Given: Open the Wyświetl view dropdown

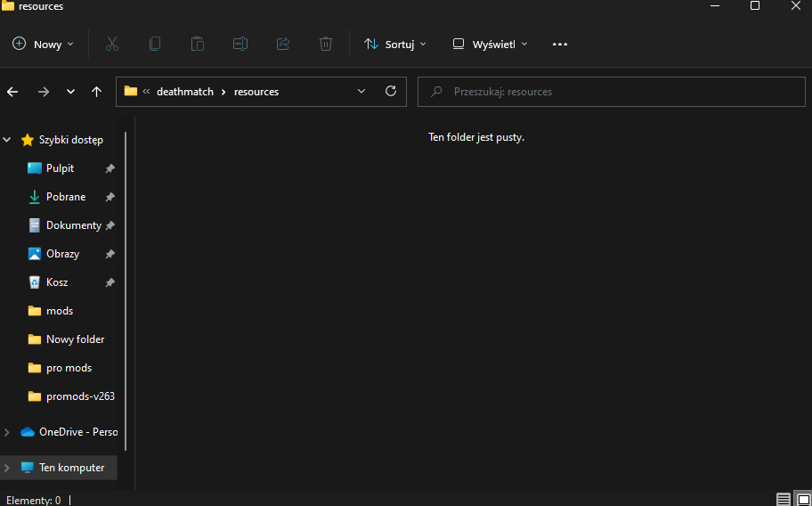Looking at the screenshot, I should tap(490, 44).
